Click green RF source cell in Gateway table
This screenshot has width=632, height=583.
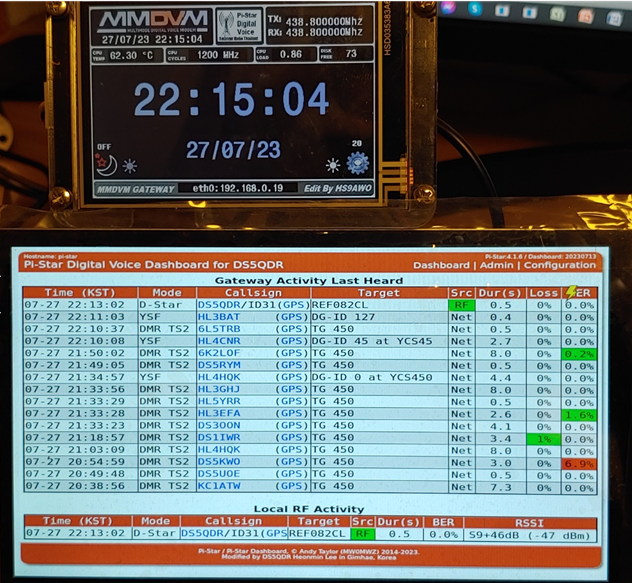462,305
